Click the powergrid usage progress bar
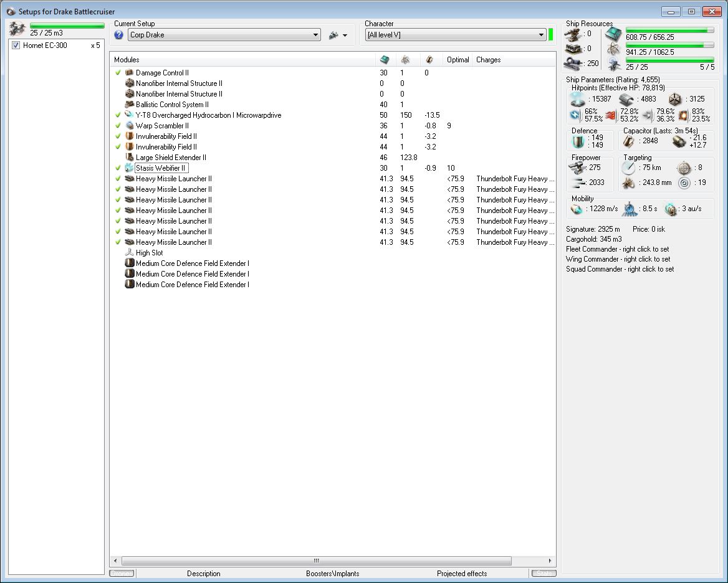This screenshot has width=728, height=583. [x=669, y=45]
